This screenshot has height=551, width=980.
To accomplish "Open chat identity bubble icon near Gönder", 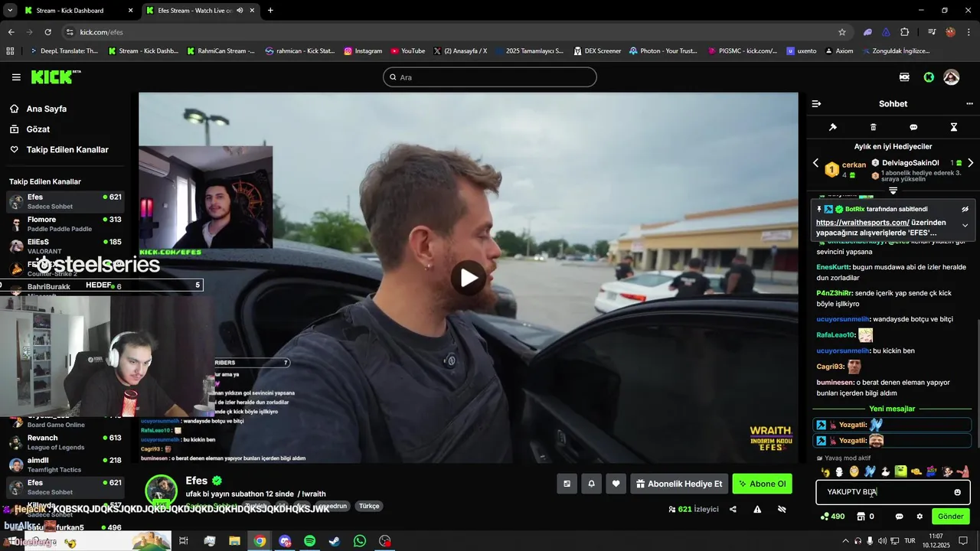I will pyautogui.click(x=899, y=517).
